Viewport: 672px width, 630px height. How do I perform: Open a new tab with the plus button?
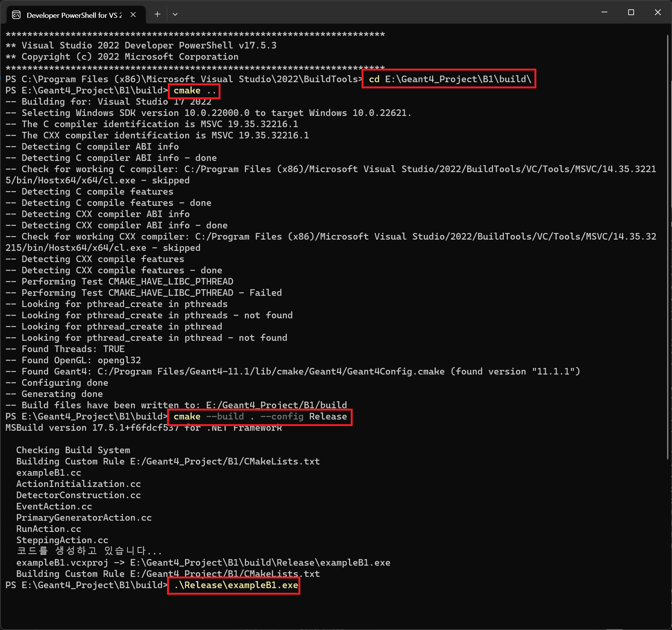pos(157,14)
